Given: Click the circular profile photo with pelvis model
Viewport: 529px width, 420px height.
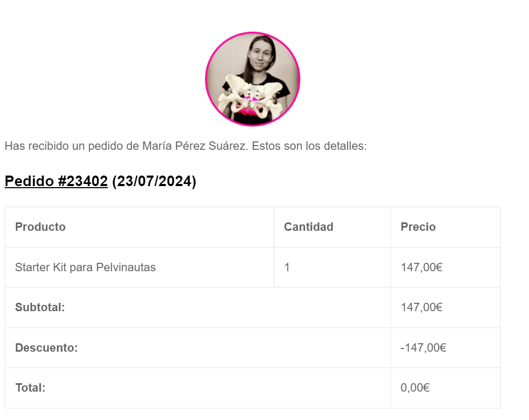Looking at the screenshot, I should click(x=253, y=79).
